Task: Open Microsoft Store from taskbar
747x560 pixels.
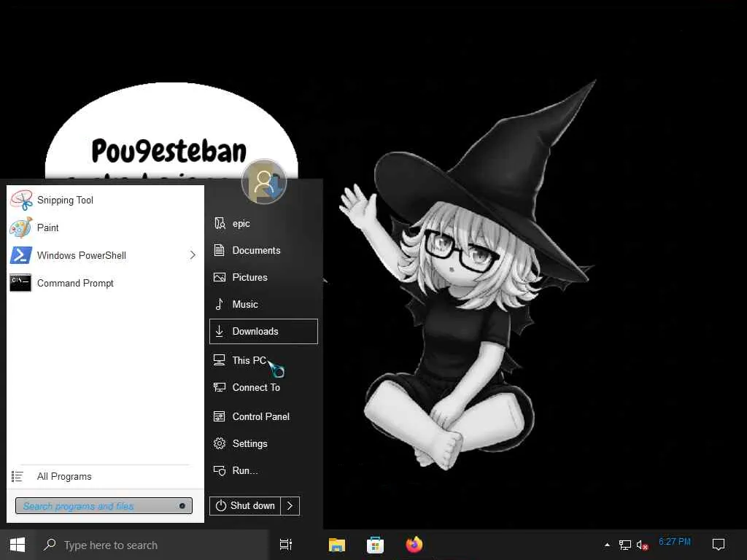Action: 376,545
